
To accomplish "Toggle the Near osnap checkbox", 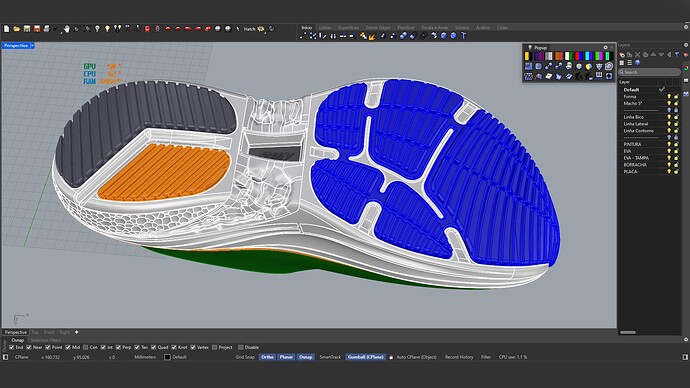I will 29,347.
